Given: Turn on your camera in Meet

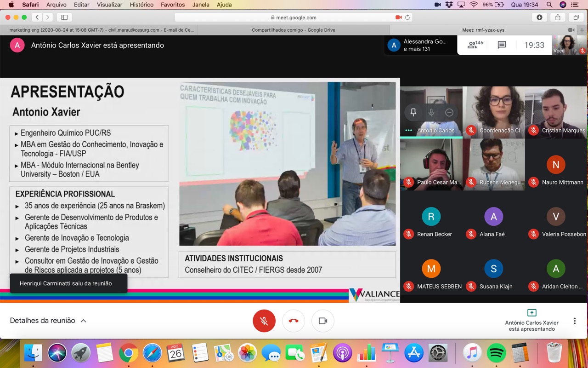Looking at the screenshot, I should tap(323, 321).
